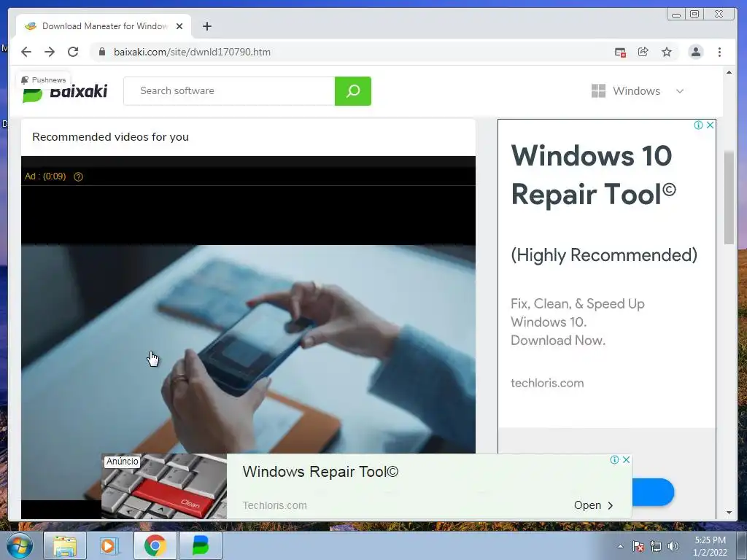Screen dimensions: 747x560
Task: Close the bottom Windows Repair Tool banner
Action: point(626,459)
